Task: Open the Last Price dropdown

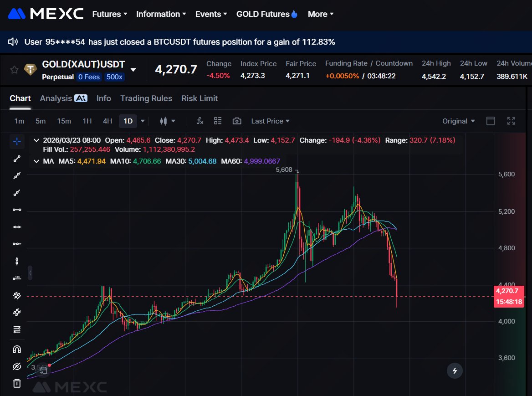Action: (270, 121)
